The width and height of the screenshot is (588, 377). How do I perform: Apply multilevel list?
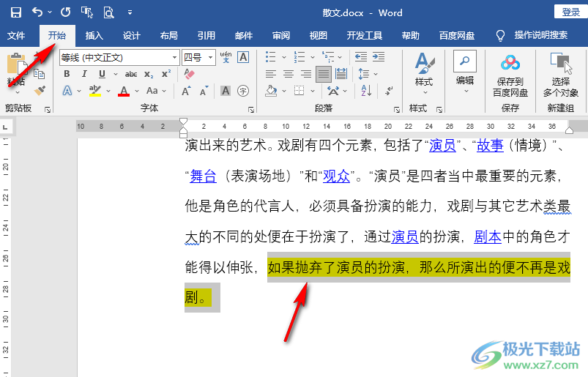328,57
